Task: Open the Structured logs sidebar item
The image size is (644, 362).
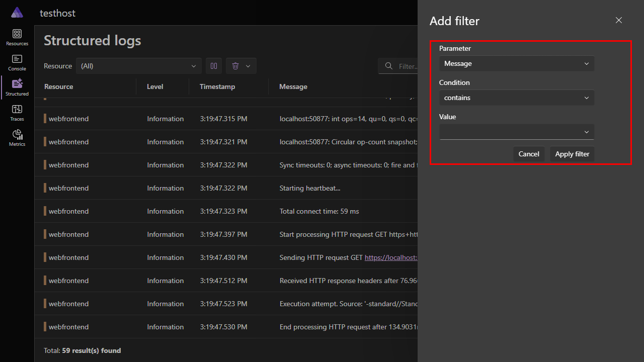Action: tap(17, 87)
